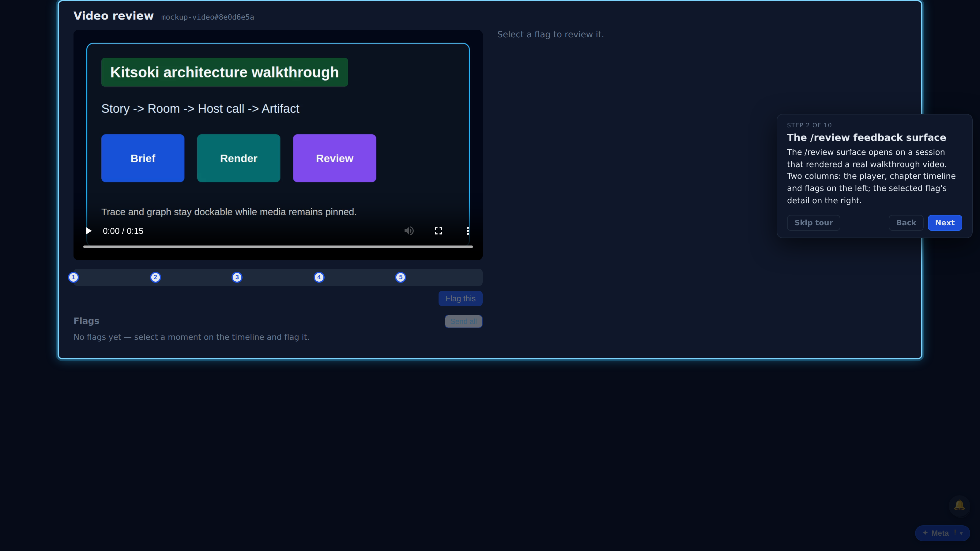
Task: Click 'Select a flag to review it.' text
Action: click(x=551, y=35)
